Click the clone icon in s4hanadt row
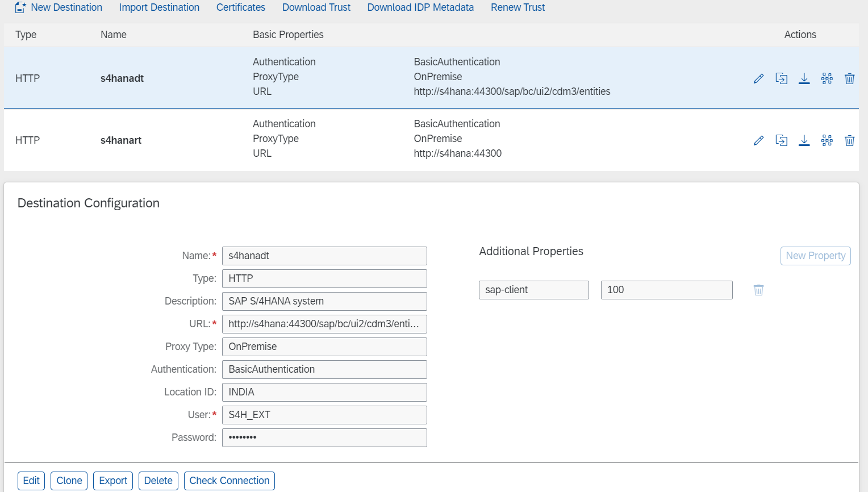This screenshot has height=492, width=868. 781,78
